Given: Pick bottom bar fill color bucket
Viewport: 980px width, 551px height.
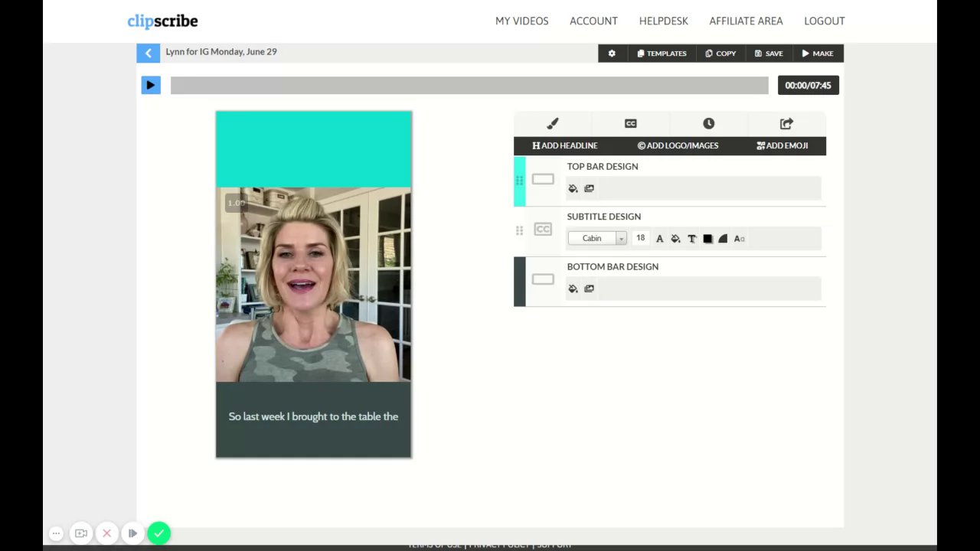Looking at the screenshot, I should click(573, 289).
